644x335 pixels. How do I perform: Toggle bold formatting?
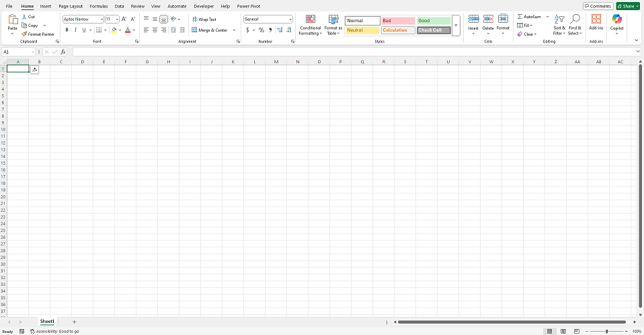pyautogui.click(x=67, y=30)
